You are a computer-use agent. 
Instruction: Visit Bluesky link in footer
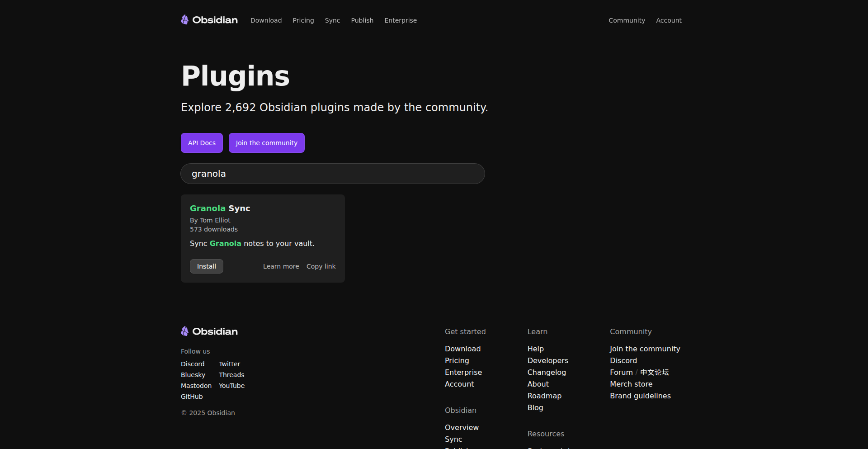[x=193, y=375]
